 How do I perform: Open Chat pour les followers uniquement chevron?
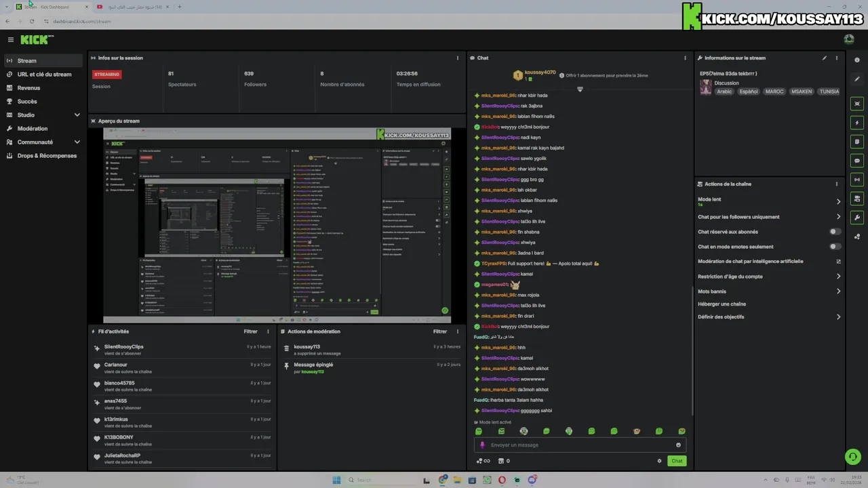coord(838,217)
